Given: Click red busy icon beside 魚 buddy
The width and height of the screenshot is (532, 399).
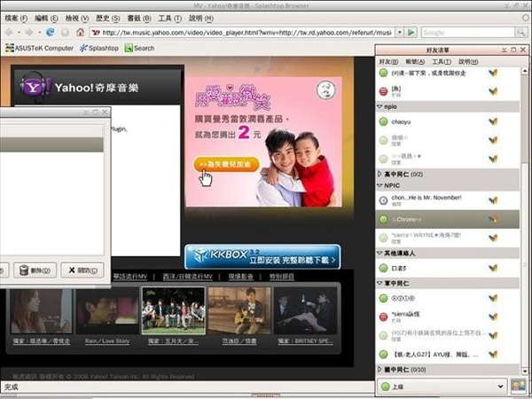Looking at the screenshot, I should coord(383,91).
